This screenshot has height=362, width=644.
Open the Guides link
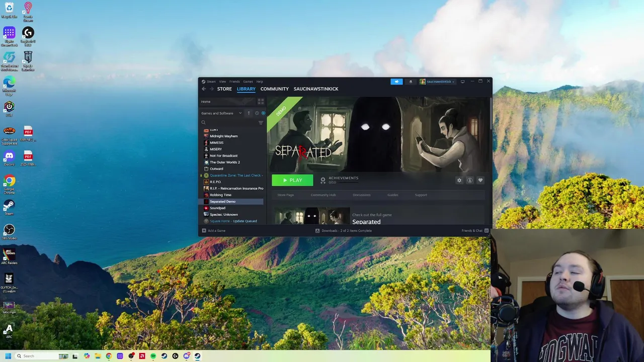(x=393, y=195)
